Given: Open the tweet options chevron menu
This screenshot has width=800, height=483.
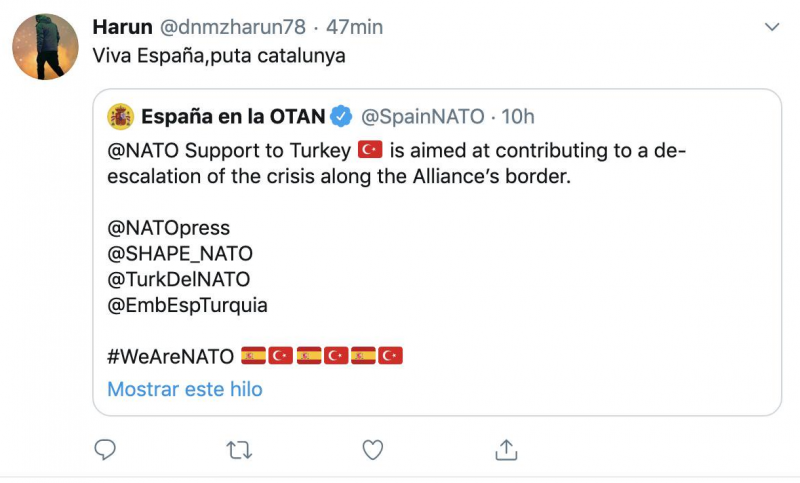Looking at the screenshot, I should [x=769, y=26].
